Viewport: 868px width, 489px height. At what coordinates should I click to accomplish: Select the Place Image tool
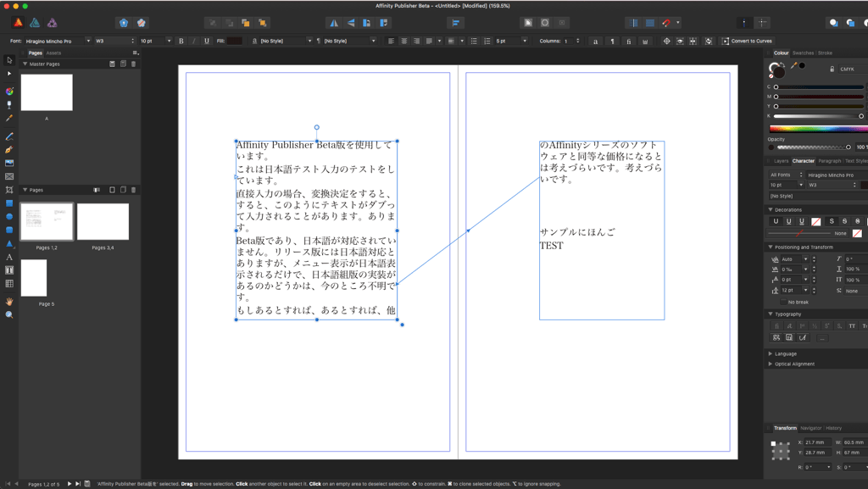(8, 164)
